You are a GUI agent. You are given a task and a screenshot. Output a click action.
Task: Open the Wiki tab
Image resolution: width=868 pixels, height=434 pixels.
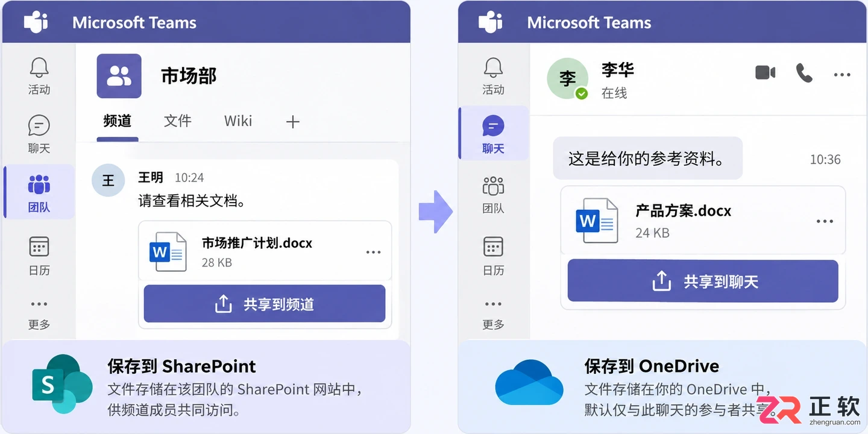point(238,121)
